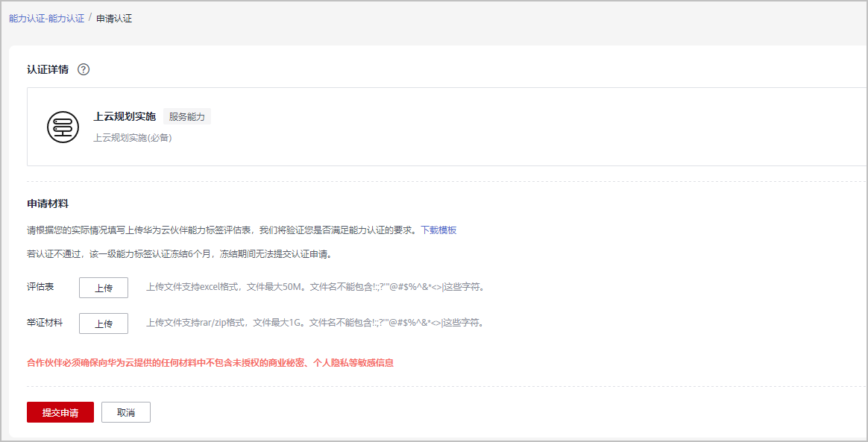Cancel using the 取消 button
Viewport: 868px width, 442px height.
click(126, 413)
